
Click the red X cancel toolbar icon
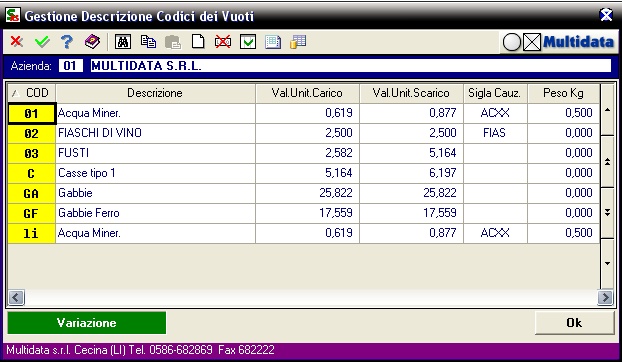17,41
